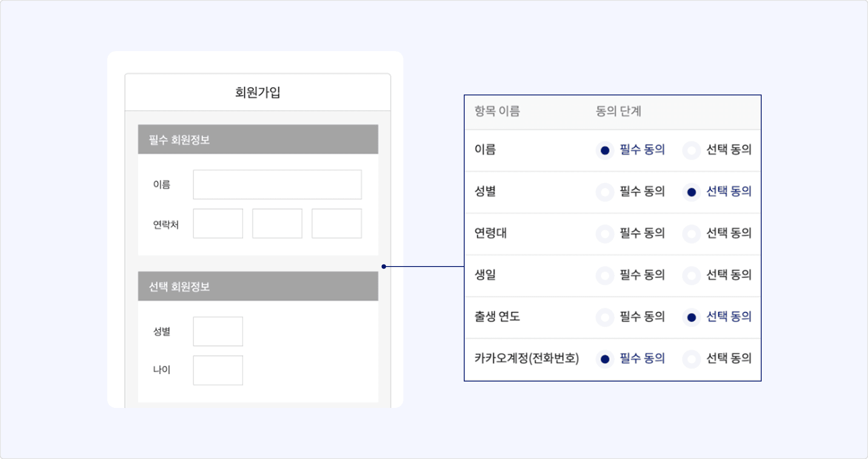Mark 생일 as 필수 동의
The image size is (868, 459).
tap(605, 275)
